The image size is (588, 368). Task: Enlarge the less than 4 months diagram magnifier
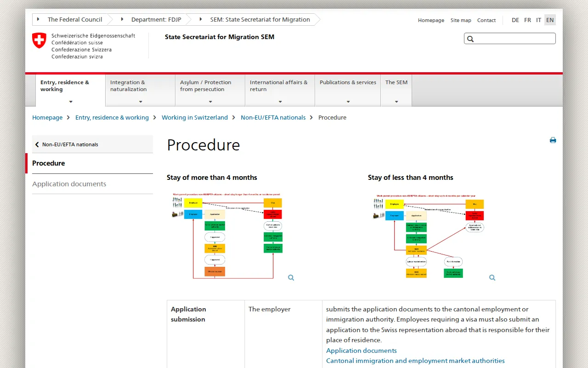point(492,277)
